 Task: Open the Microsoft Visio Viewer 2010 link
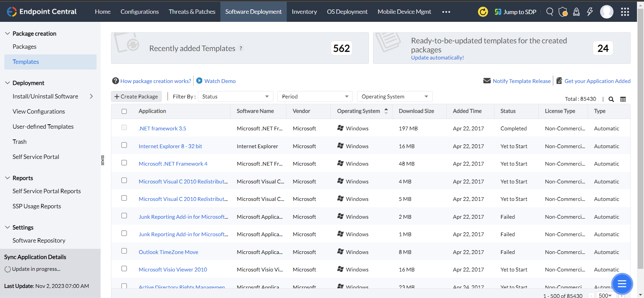173,269
